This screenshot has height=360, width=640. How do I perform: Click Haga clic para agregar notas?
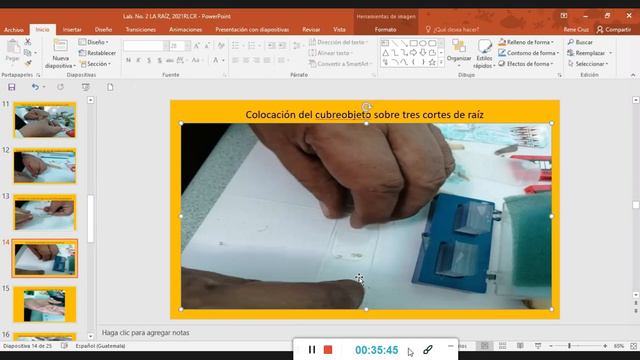click(x=145, y=333)
